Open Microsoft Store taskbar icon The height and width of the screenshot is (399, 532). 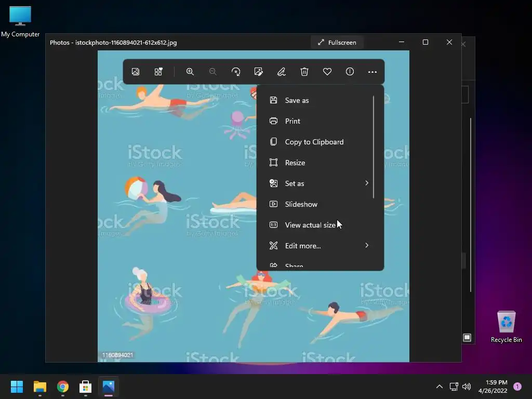(86, 387)
